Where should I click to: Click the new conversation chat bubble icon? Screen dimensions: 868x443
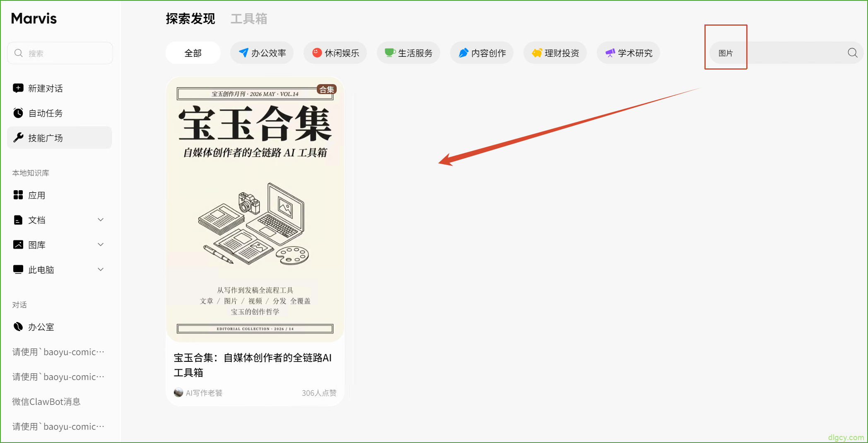(x=18, y=88)
